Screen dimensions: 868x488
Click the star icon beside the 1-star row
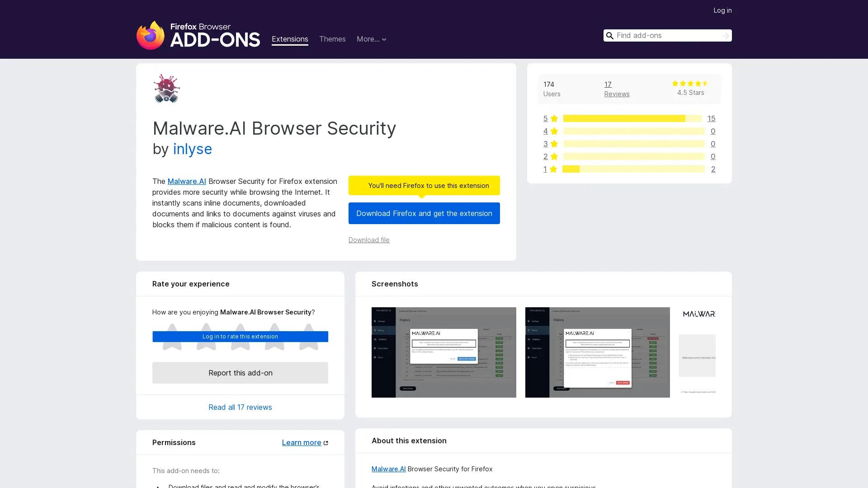553,169
